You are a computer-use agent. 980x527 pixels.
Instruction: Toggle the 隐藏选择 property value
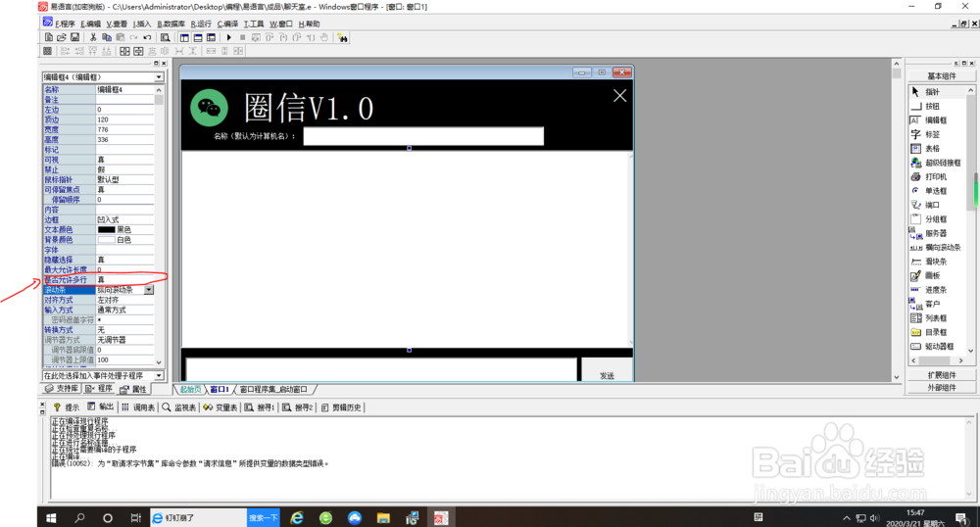pyautogui.click(x=124, y=260)
